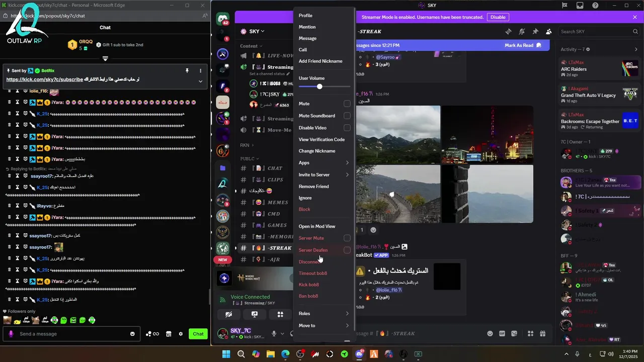Check the Mute Soundboard checkbox
Viewport: 644px width, 362px height.
click(x=347, y=116)
